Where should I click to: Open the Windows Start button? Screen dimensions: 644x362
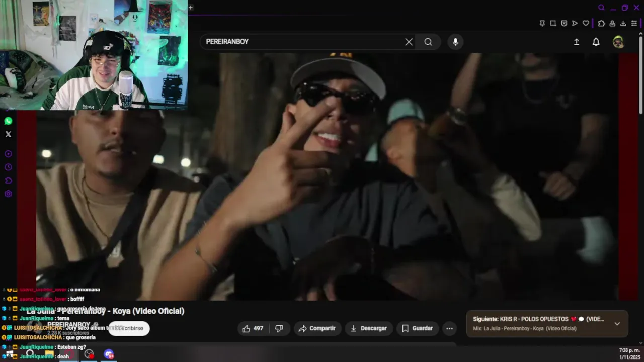tap(10, 354)
